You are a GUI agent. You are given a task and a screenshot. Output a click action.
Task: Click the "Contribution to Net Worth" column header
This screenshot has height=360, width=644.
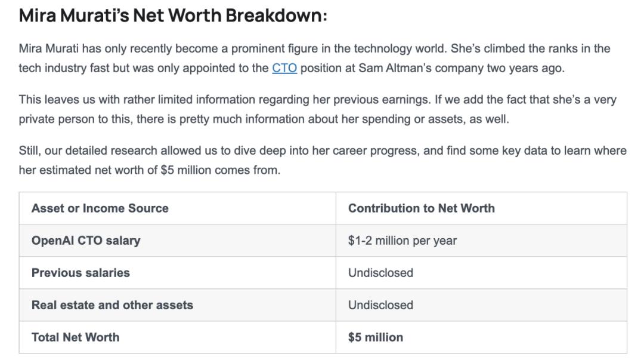pos(421,208)
